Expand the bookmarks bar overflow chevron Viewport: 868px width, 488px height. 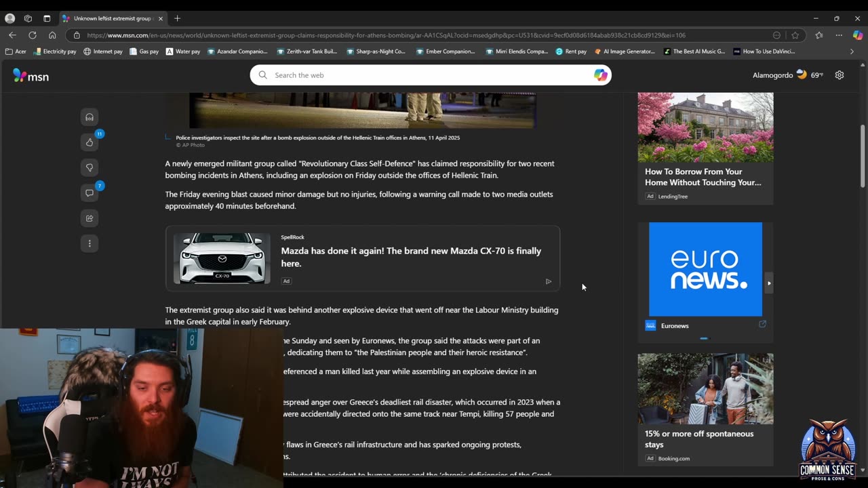[852, 52]
